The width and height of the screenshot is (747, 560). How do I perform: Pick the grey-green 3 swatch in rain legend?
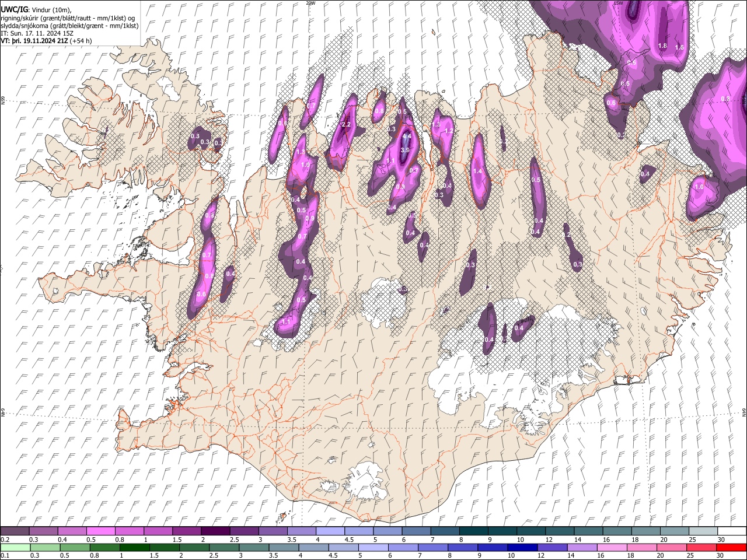[x=254, y=547]
